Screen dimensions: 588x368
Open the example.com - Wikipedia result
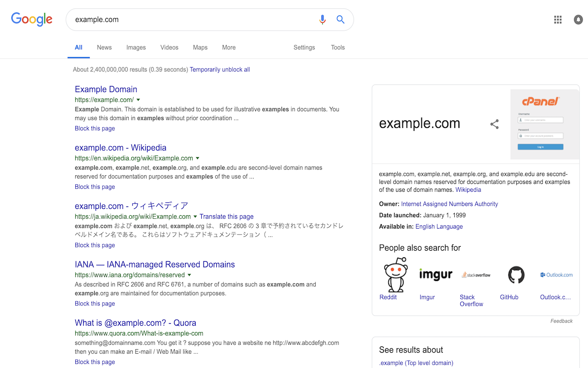[x=121, y=148]
